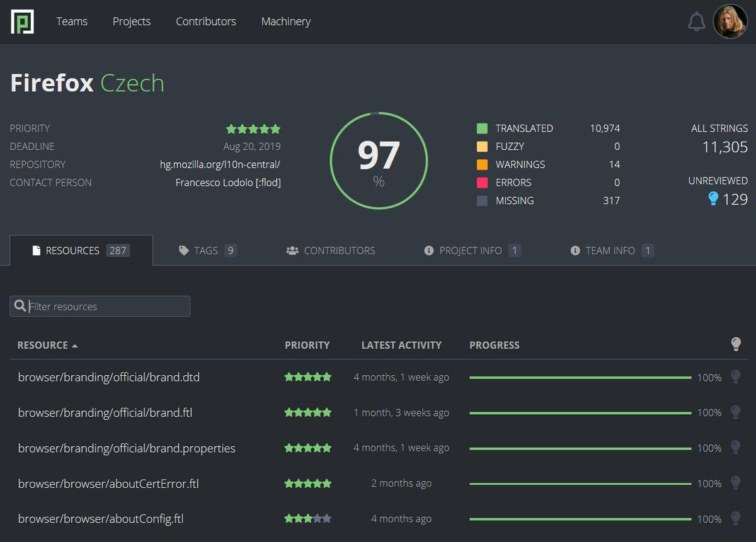This screenshot has width=756, height=542.
Task: Click the Czech team name in heading
Action: point(132,83)
